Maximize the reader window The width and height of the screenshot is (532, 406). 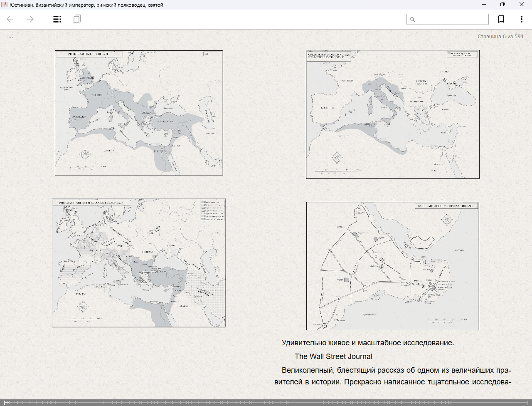(x=502, y=5)
